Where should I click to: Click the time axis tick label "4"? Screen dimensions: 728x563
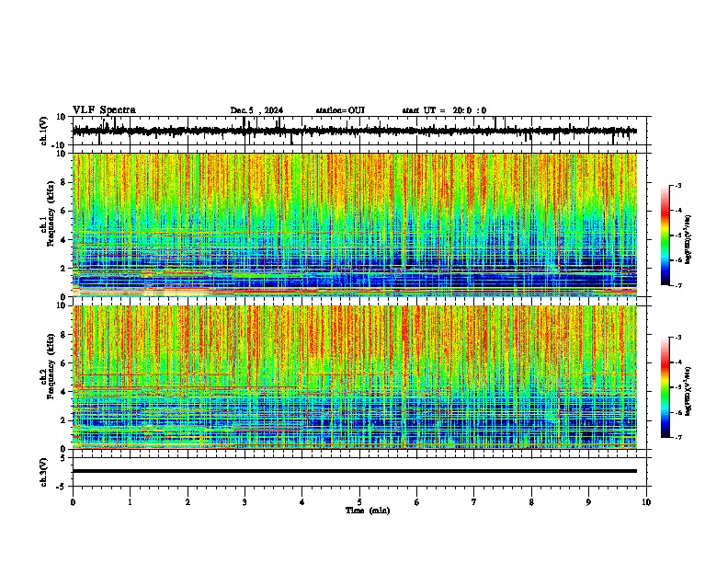coord(302,502)
